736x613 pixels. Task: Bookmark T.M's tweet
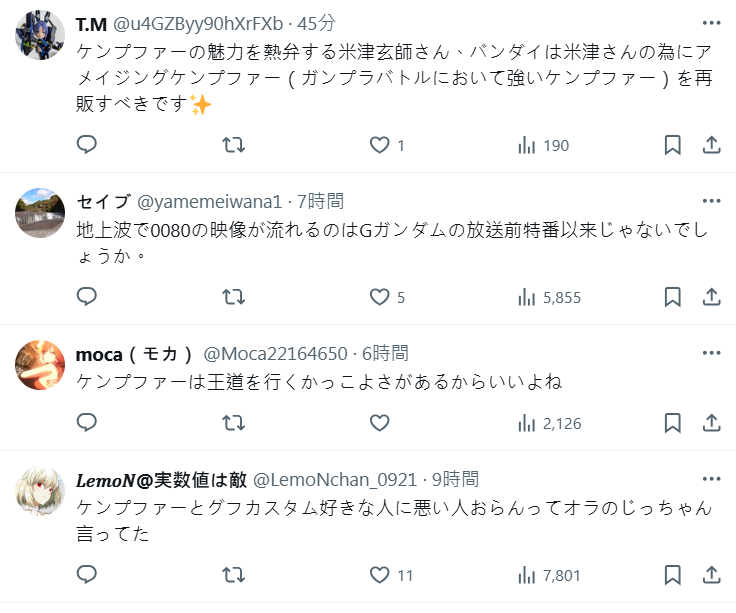point(673,145)
